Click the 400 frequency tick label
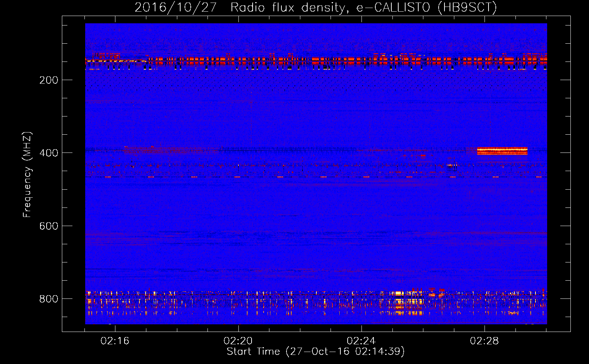 pos(49,153)
